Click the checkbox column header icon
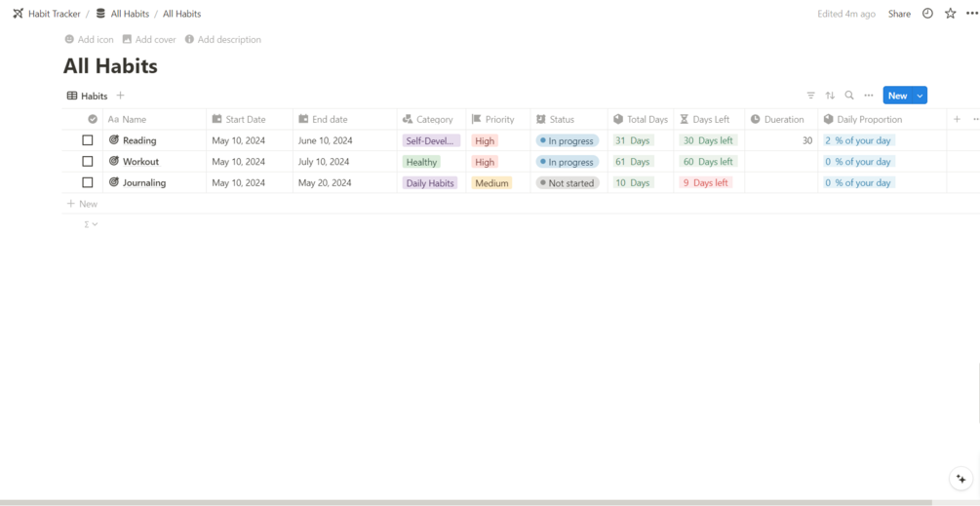 93,119
